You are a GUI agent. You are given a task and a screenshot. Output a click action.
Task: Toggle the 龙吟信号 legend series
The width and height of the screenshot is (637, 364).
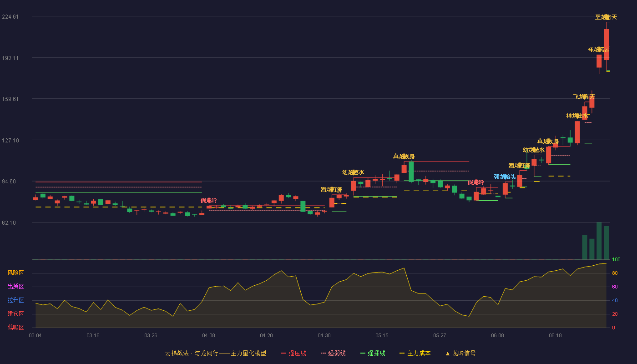click(x=460, y=353)
